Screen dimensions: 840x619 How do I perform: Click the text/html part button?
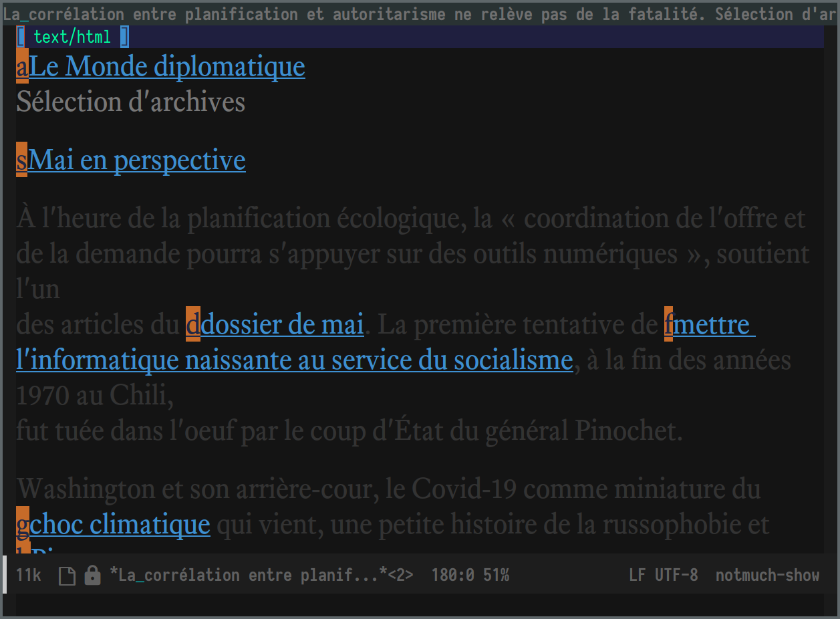(x=72, y=37)
